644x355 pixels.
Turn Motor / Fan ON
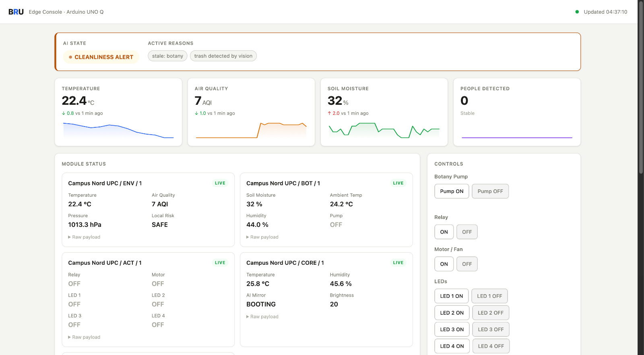pyautogui.click(x=444, y=264)
